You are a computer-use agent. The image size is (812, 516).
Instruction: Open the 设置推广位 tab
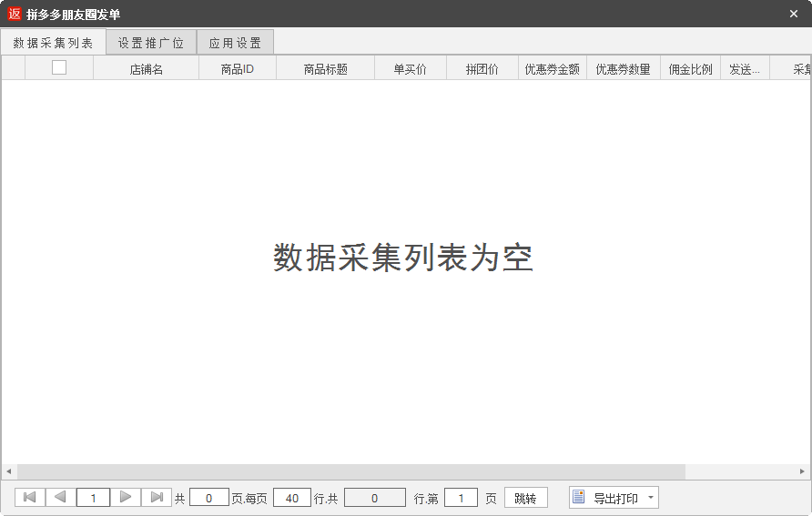click(151, 43)
